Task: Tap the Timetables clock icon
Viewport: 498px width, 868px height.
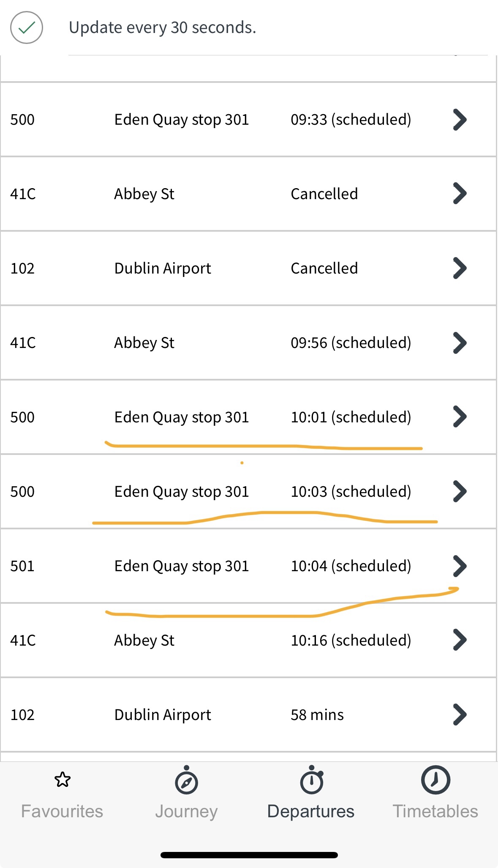Action: click(435, 780)
